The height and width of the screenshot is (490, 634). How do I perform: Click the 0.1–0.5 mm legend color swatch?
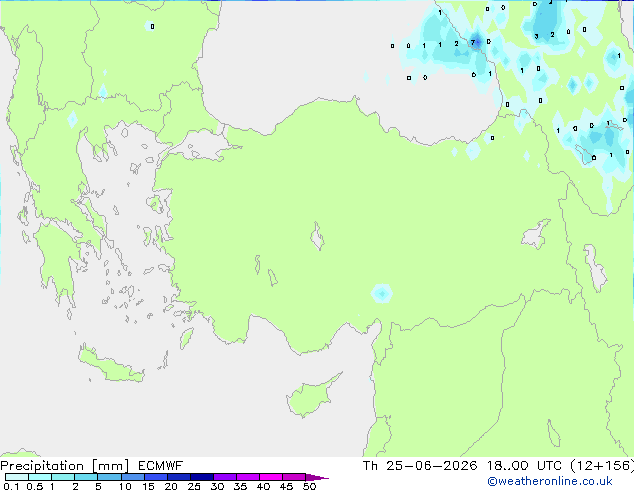pyautogui.click(x=17, y=477)
